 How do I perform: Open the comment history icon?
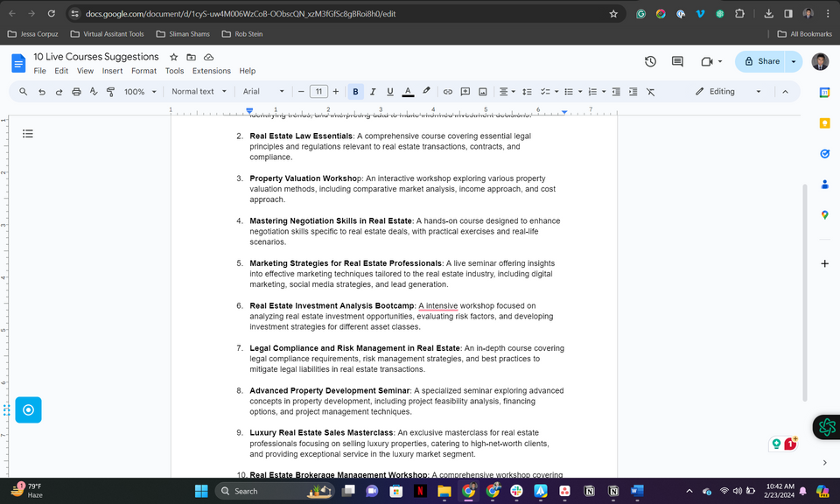click(677, 61)
